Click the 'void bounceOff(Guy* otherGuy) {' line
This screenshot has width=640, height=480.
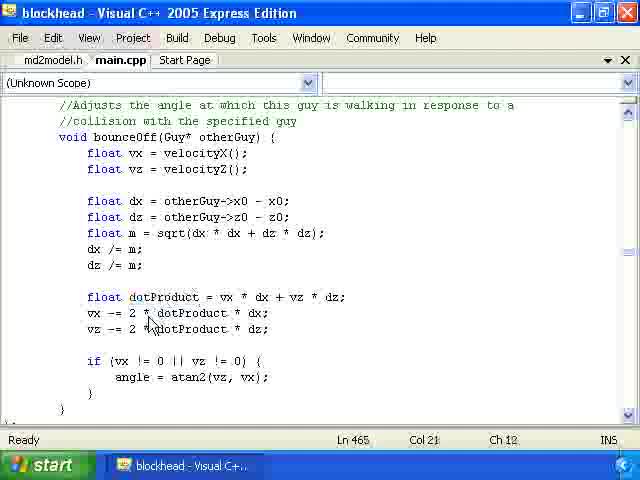click(167, 137)
